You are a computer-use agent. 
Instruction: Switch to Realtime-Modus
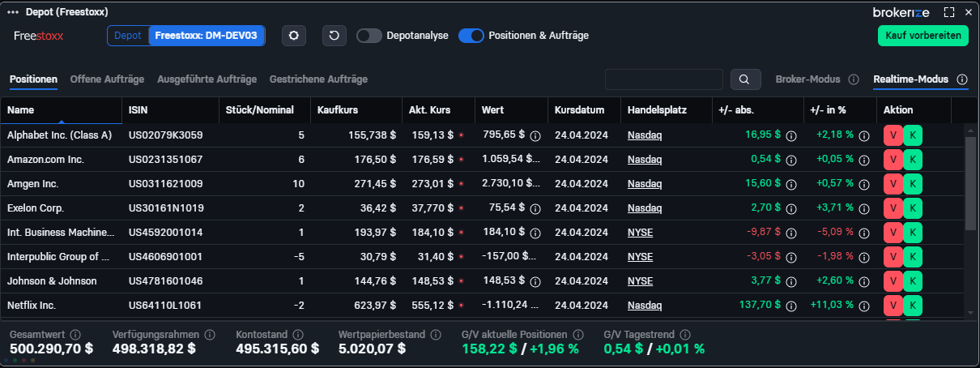click(x=910, y=79)
